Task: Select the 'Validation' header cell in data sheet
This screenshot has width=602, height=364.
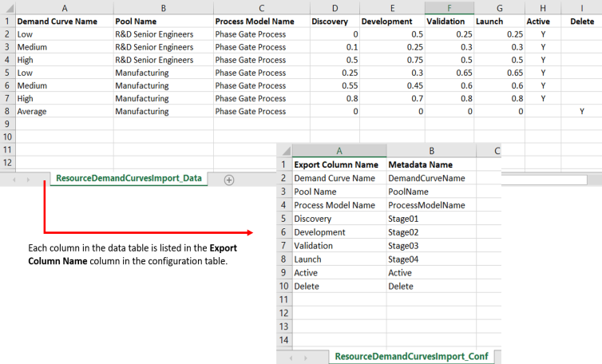Action: pyautogui.click(x=450, y=22)
